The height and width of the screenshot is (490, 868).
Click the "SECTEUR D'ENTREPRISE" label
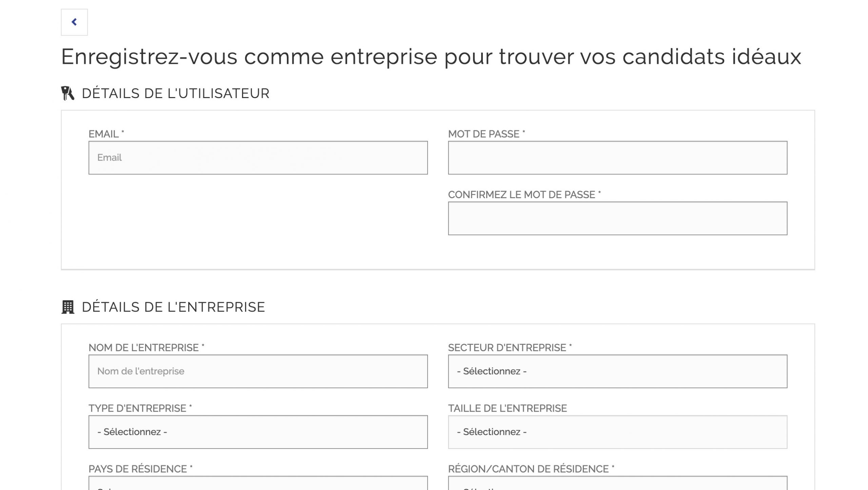pyautogui.click(x=510, y=348)
